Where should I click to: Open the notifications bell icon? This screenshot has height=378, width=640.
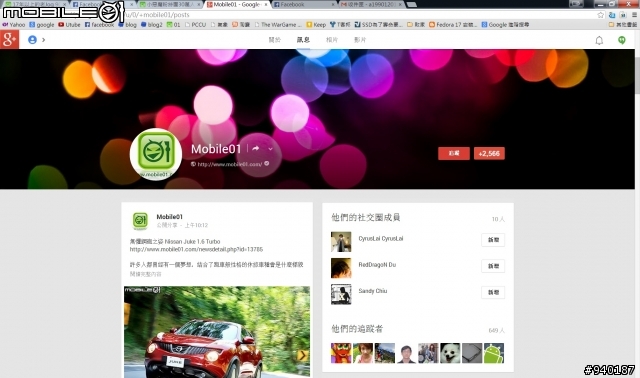[599, 40]
